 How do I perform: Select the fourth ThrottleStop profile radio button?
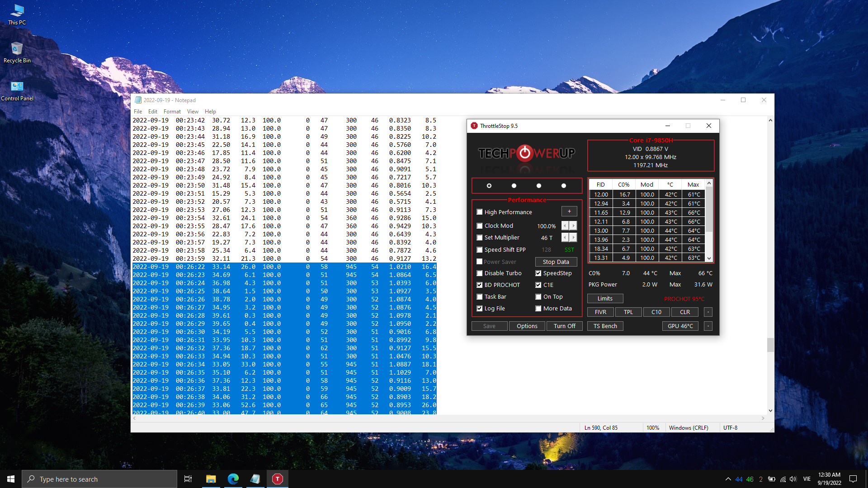pos(563,186)
